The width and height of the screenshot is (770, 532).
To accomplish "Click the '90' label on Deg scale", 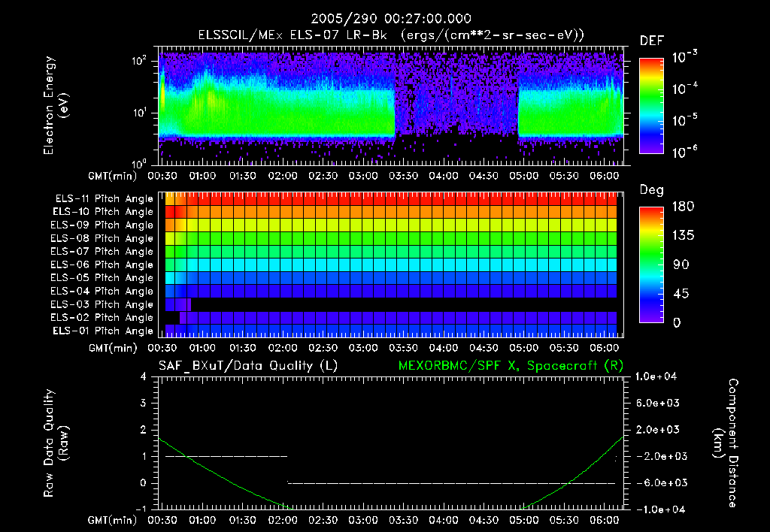I will pyautogui.click(x=681, y=264).
